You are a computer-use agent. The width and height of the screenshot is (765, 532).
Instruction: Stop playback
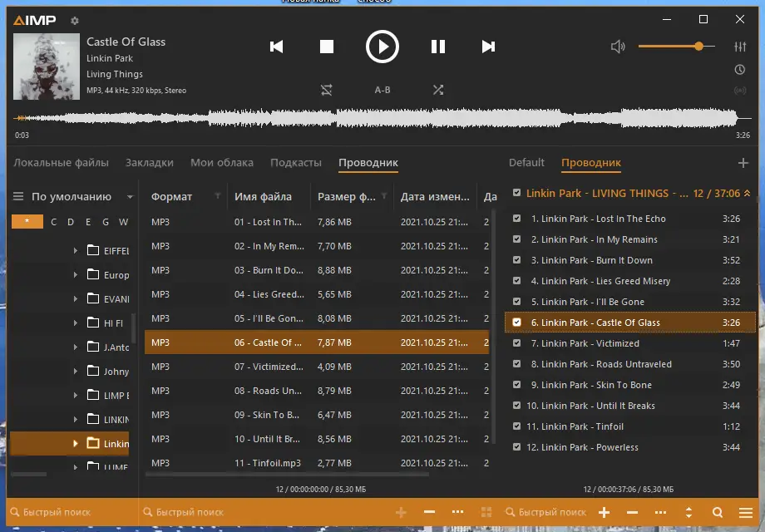pos(327,47)
